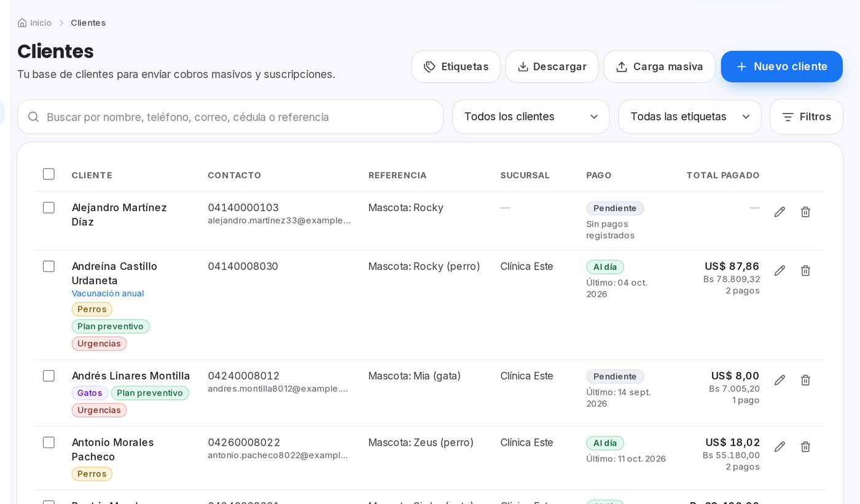This screenshot has width=860, height=504.
Task: Select client name Andreína Castillo Urdaneta
Action: coord(114,273)
